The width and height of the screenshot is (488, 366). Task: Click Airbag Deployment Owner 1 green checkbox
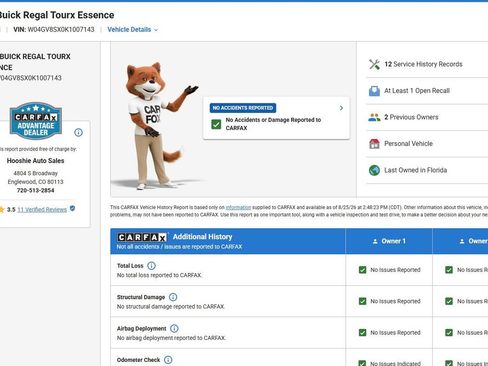[x=362, y=332]
